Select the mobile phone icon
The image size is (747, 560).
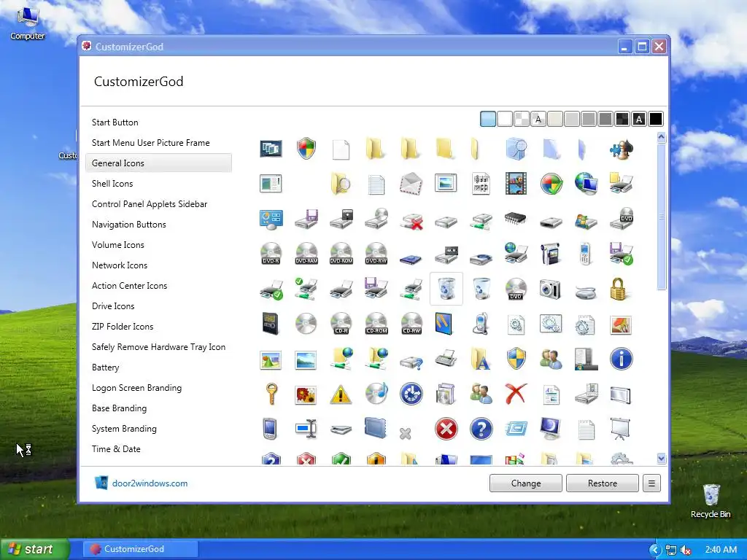(586, 253)
